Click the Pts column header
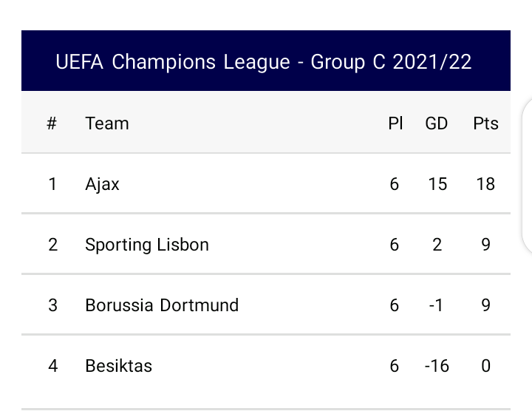The height and width of the screenshot is (411, 532). (485, 123)
